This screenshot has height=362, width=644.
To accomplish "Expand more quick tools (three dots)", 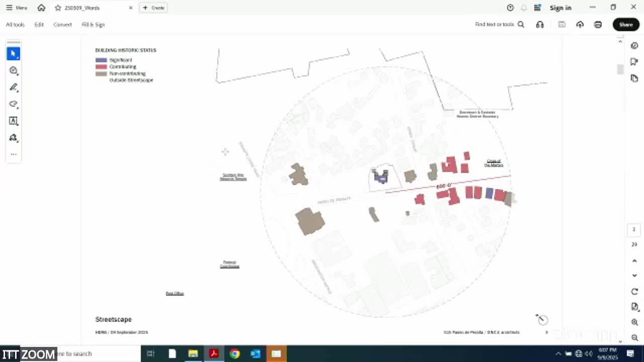I will pyautogui.click(x=14, y=154).
